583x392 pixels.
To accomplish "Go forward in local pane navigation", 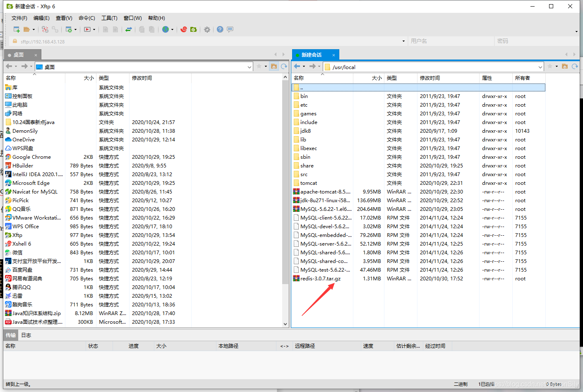I will coord(24,67).
